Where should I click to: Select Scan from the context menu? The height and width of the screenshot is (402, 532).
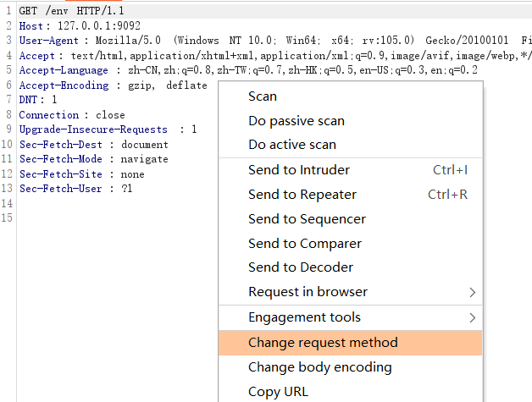[x=350, y=96]
